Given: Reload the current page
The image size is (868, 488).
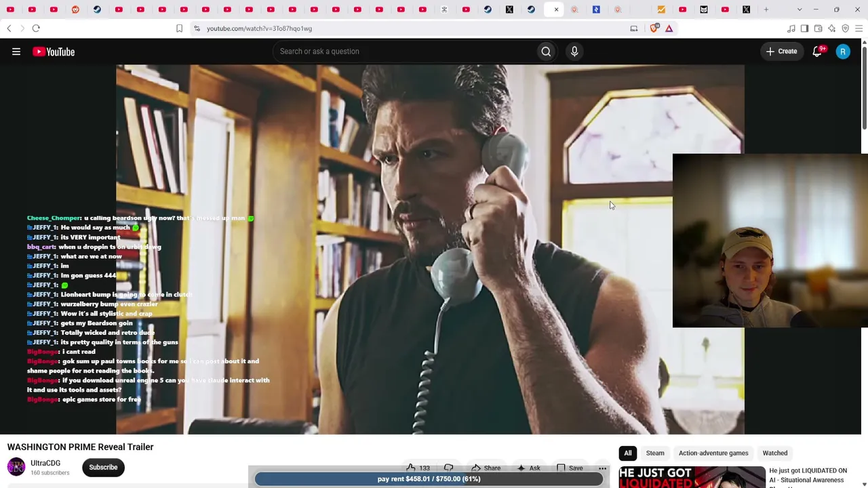Looking at the screenshot, I should coord(36,28).
